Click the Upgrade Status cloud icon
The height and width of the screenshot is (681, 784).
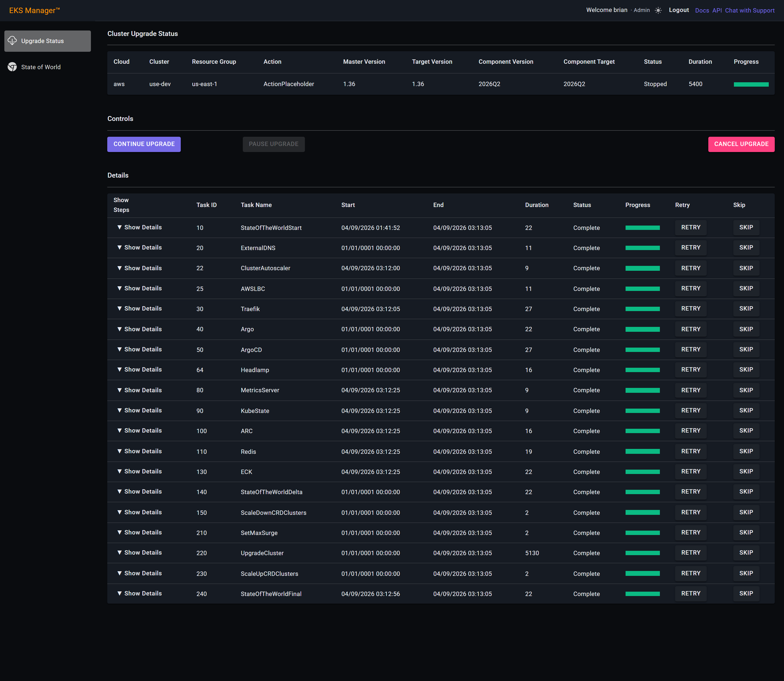pyautogui.click(x=12, y=41)
